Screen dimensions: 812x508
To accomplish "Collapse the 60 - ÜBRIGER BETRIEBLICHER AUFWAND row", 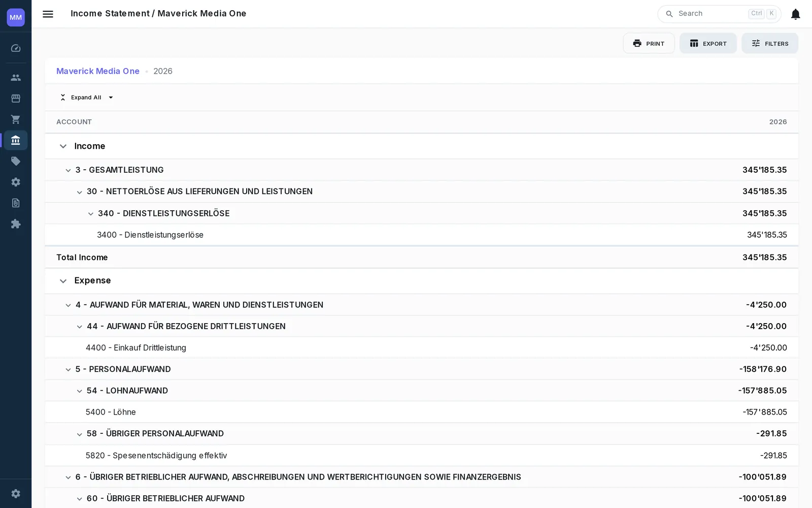I will (79, 499).
